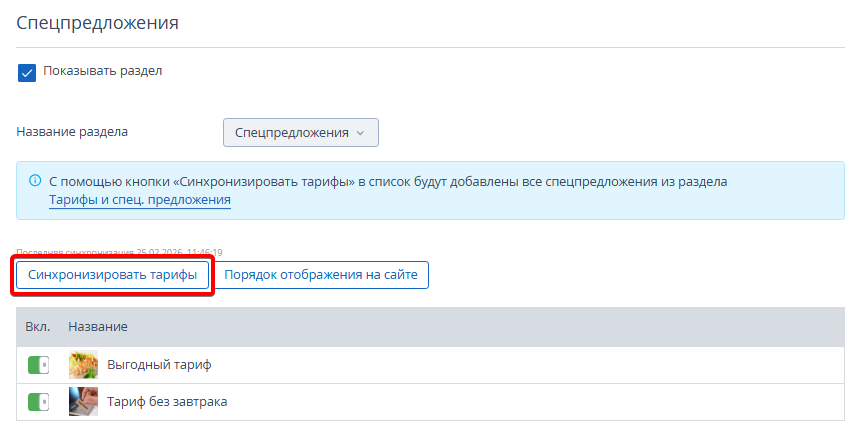862x448 pixels.
Task: Select the "Выгодный тариф" row name
Action: [x=159, y=365]
